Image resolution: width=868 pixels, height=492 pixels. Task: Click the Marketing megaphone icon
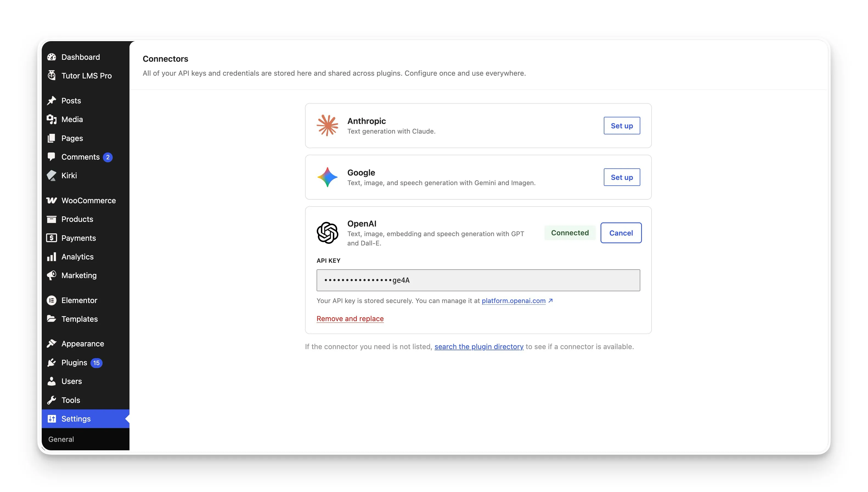click(51, 275)
